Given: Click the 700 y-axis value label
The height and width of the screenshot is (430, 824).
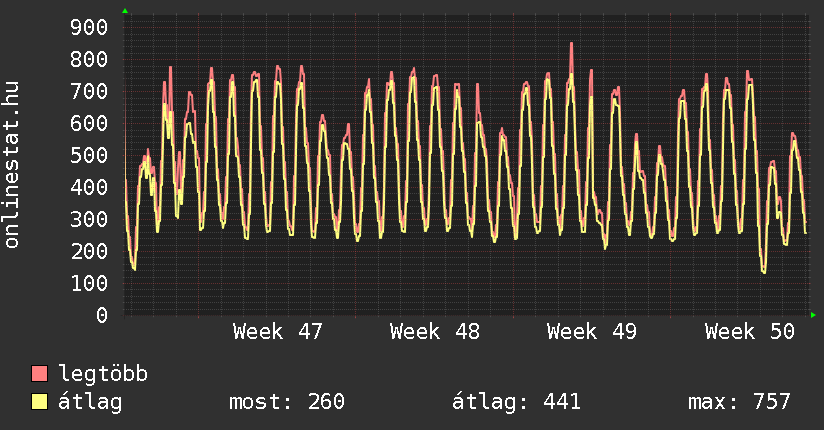Looking at the screenshot, I should pos(89,91).
